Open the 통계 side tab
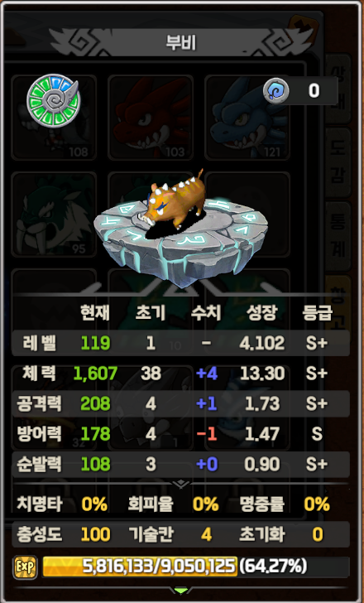The height and width of the screenshot is (603, 364). pos(338,236)
